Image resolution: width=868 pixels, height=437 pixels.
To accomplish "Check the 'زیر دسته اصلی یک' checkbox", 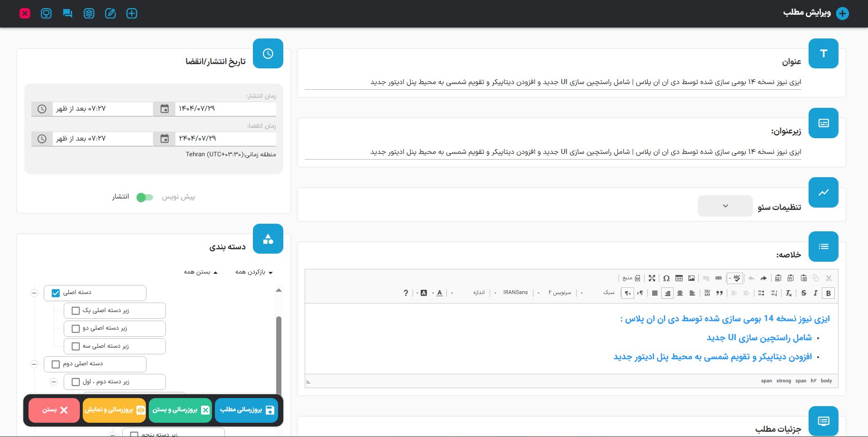I will click(x=76, y=311).
